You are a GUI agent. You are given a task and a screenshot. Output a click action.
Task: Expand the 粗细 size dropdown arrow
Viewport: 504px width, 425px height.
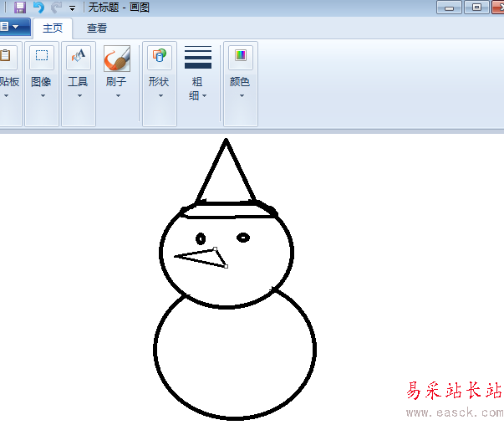(x=205, y=96)
